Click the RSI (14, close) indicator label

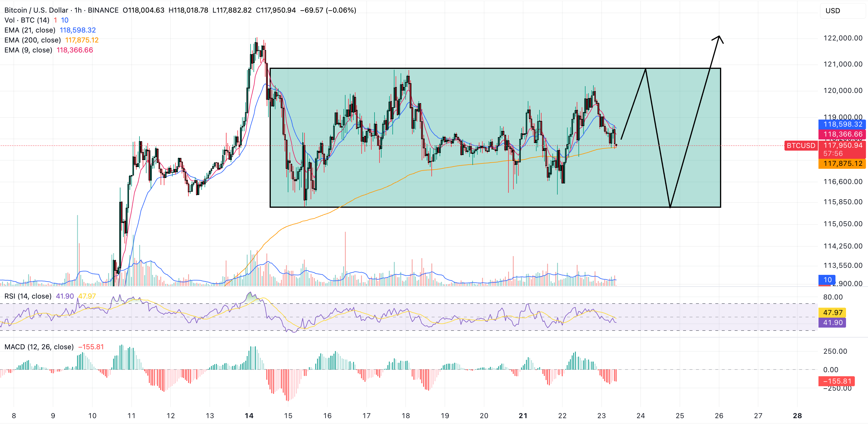point(28,296)
